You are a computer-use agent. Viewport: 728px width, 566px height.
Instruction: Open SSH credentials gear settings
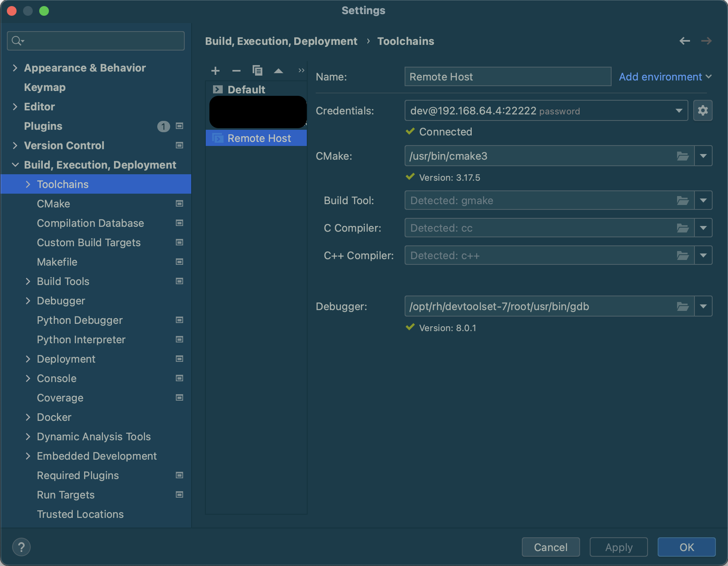[703, 110]
